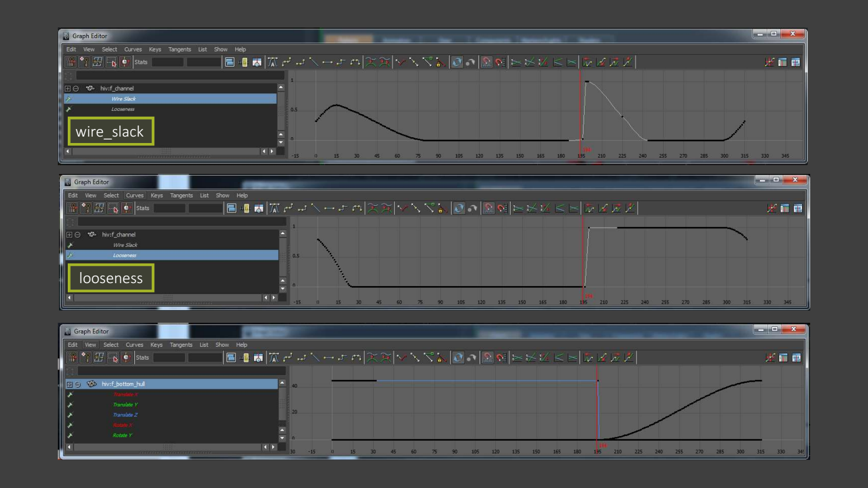Open View menu in f_bottom_hull window

pyautogui.click(x=90, y=344)
